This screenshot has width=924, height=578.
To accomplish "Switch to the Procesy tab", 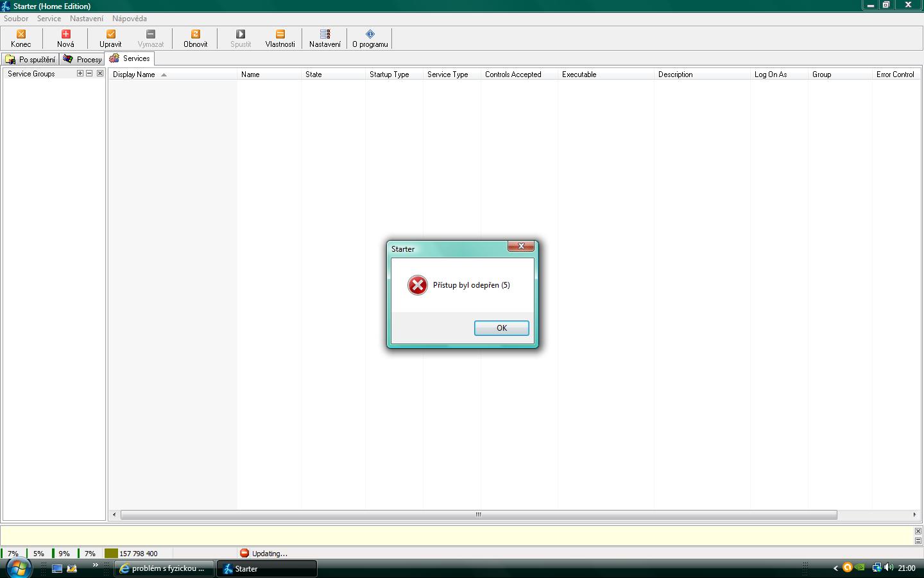I will pyautogui.click(x=82, y=59).
